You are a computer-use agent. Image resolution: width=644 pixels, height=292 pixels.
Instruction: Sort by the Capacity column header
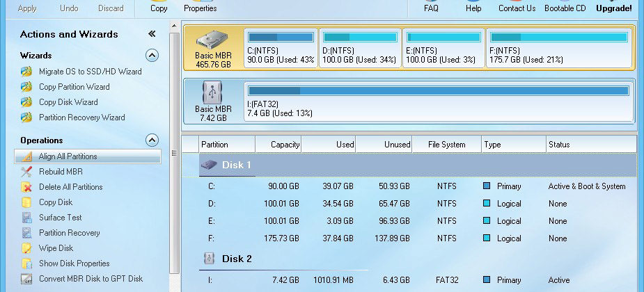pos(278,145)
